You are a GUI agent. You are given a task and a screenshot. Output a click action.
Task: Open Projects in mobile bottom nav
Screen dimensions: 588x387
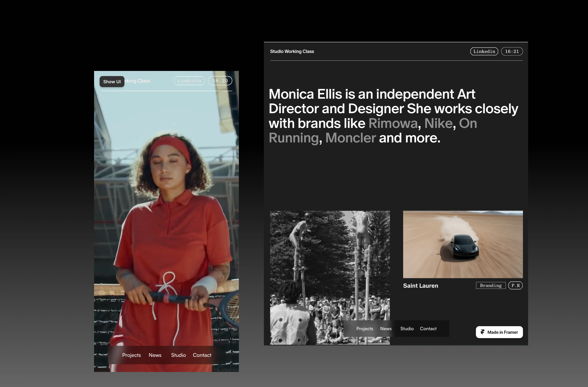click(x=131, y=355)
